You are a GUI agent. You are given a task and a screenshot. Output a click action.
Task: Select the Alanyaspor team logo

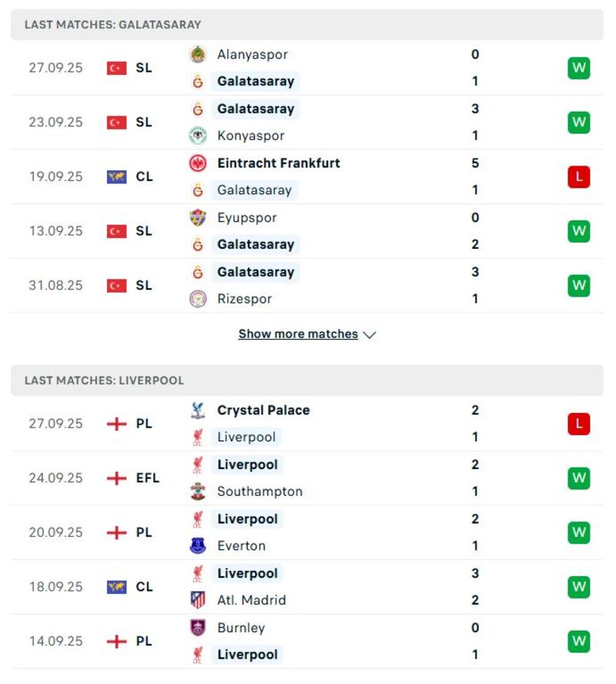click(x=197, y=55)
